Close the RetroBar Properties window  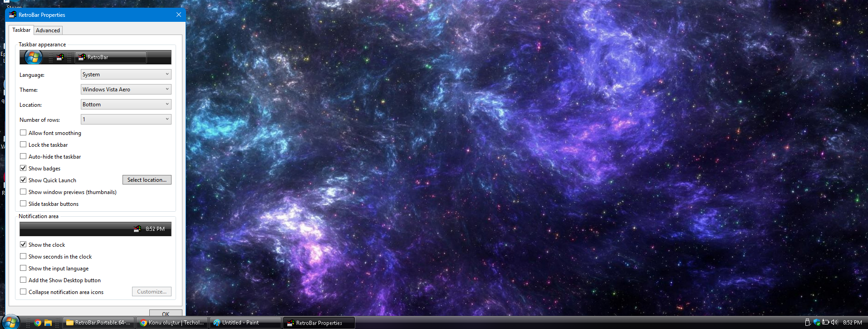coord(179,15)
